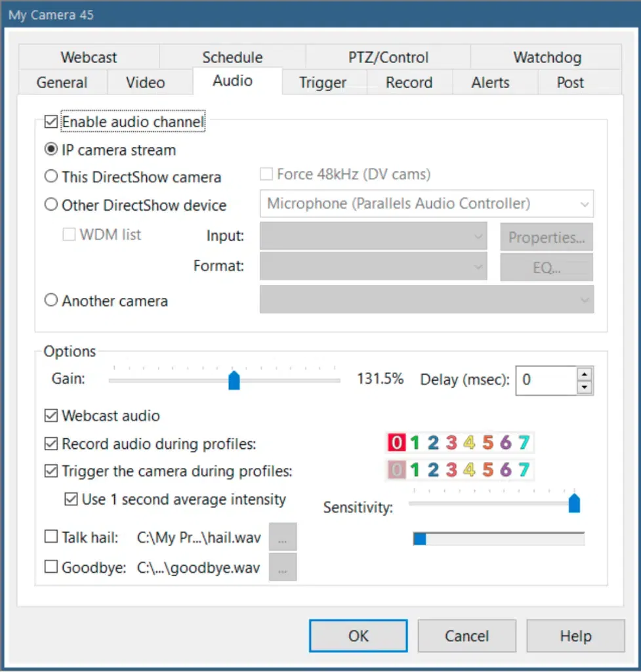Enable the Talk hail checkbox
Viewport: 641px width, 672px height.
[x=51, y=537]
